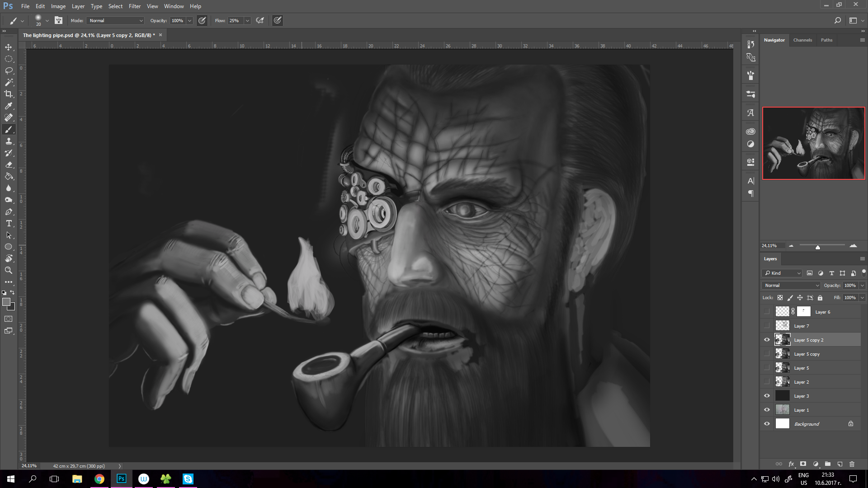Image resolution: width=868 pixels, height=488 pixels.
Task: Hide the Layer 3 visibility eye
Action: (x=767, y=396)
